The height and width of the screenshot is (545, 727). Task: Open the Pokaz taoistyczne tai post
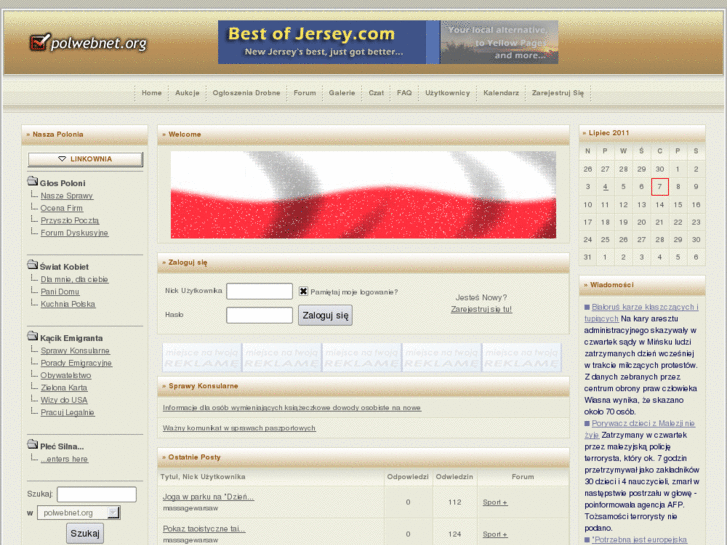pyautogui.click(x=204, y=529)
